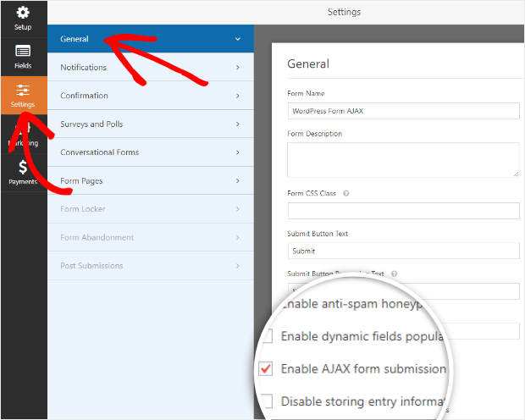The height and width of the screenshot is (420, 525).
Task: Click the Form Description resize handle
Action: [516, 174]
